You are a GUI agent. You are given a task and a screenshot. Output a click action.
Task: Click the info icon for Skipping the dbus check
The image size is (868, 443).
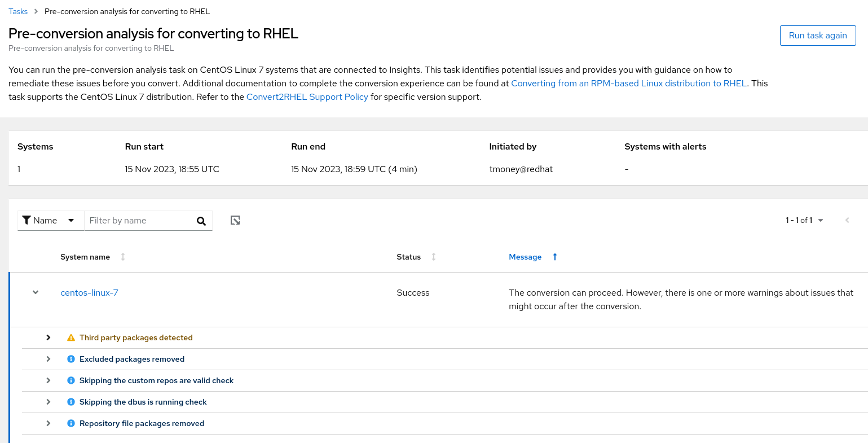tap(71, 402)
